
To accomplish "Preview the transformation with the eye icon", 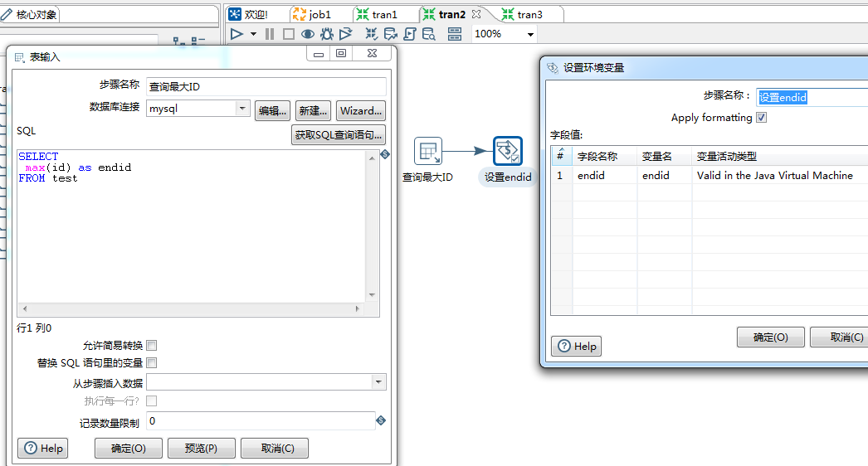I will tap(308, 34).
